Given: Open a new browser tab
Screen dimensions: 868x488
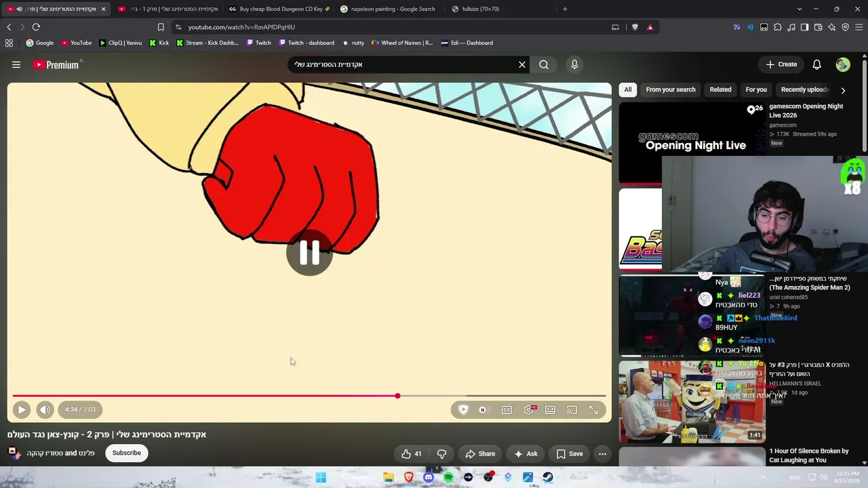Looking at the screenshot, I should (565, 9).
